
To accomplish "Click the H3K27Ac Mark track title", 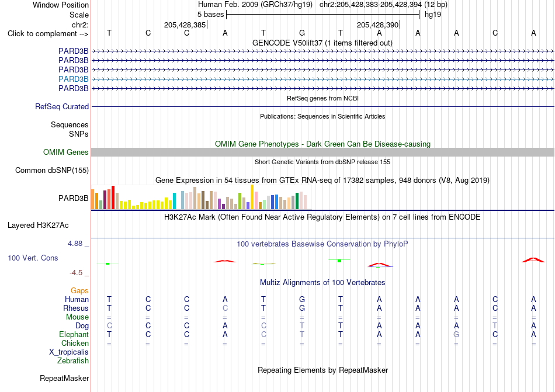I will [322, 217].
